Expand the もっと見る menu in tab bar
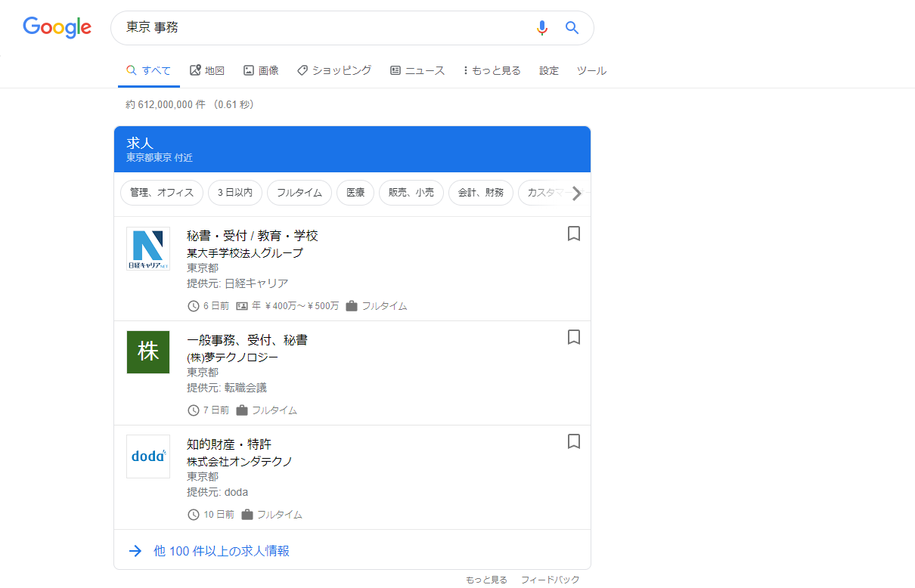This screenshot has height=588, width=915. tap(492, 70)
